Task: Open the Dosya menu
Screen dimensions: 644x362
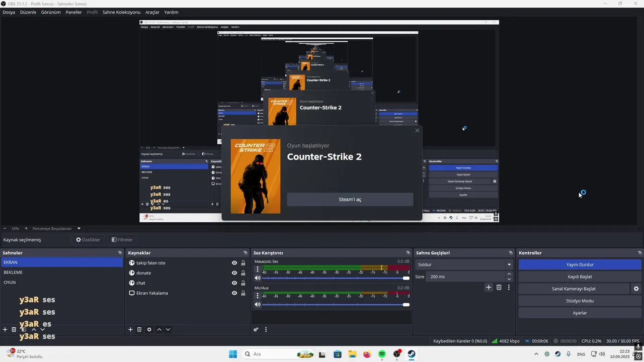Action: pos(9,12)
